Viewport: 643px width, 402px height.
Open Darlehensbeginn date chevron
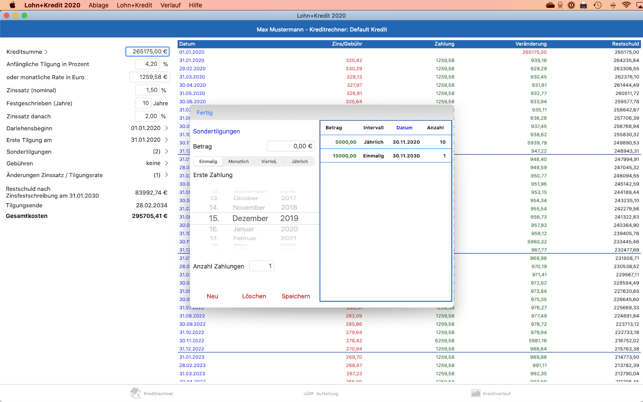pos(166,128)
